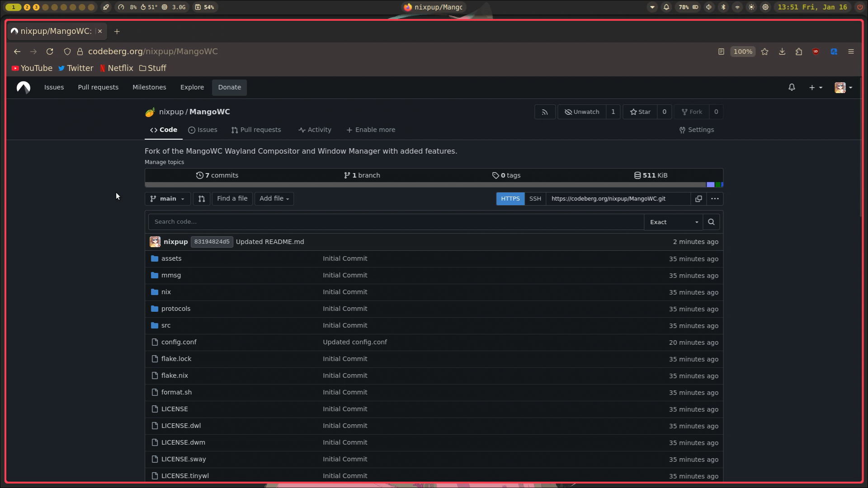Click the code search magnifier button
Screen dimensions: 868x488
tap(711, 222)
